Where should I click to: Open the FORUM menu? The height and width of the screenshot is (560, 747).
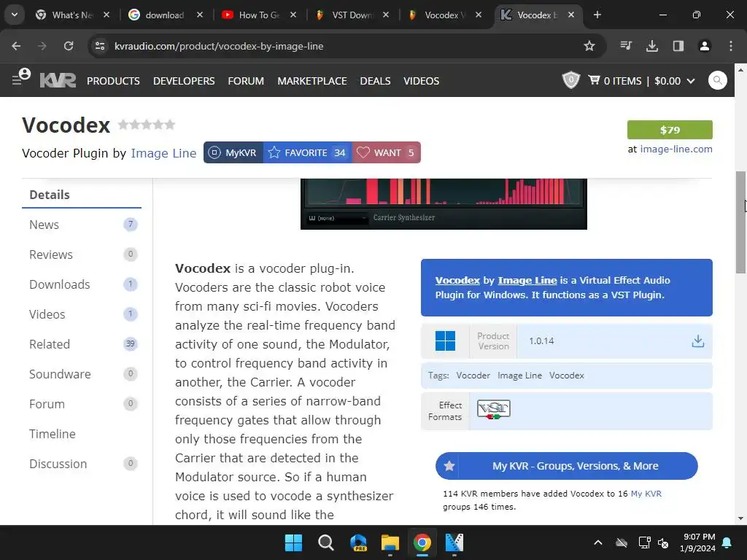pyautogui.click(x=246, y=81)
